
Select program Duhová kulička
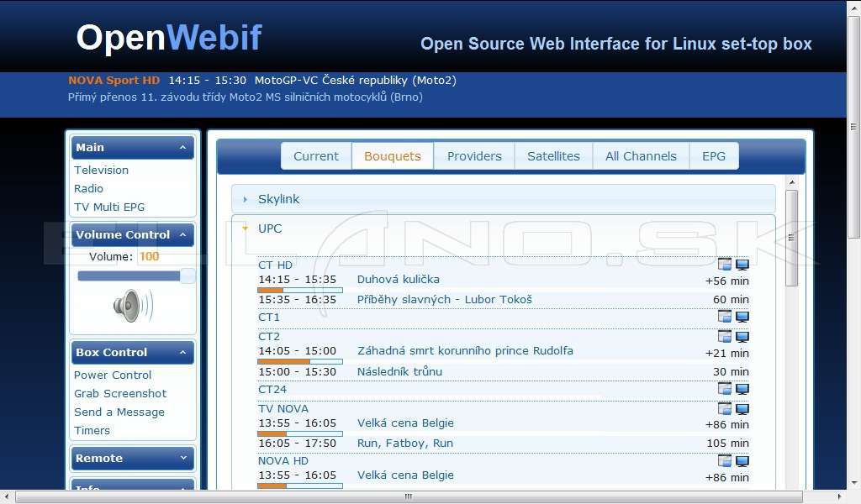point(398,279)
